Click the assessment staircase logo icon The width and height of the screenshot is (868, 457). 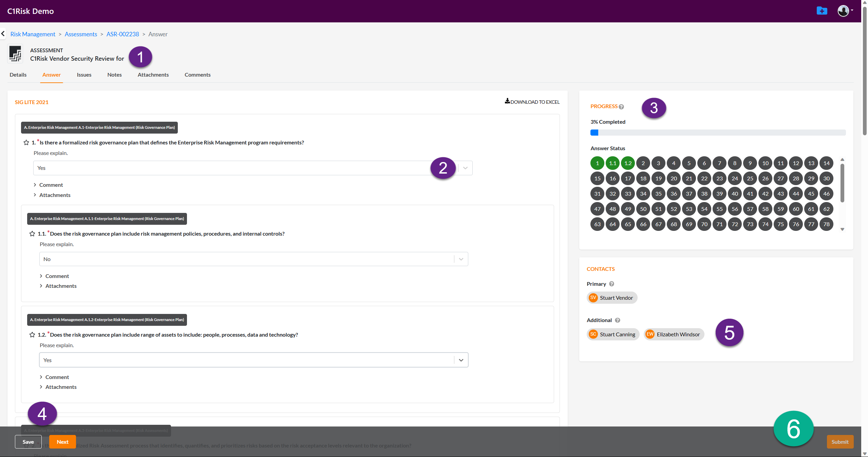tap(15, 54)
